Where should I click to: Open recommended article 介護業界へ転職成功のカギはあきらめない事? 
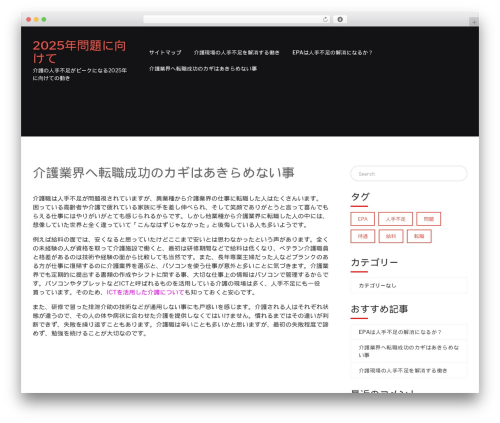tap(409, 351)
